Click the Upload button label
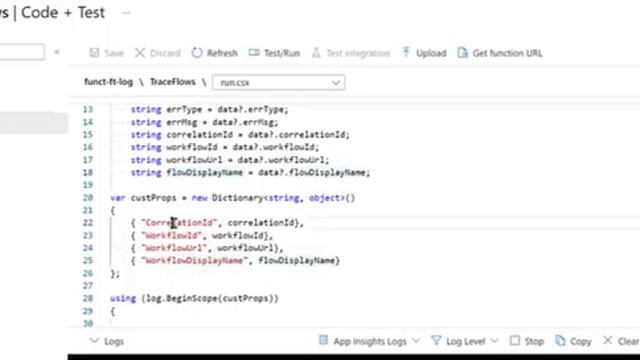The height and width of the screenshot is (360, 640). (431, 53)
